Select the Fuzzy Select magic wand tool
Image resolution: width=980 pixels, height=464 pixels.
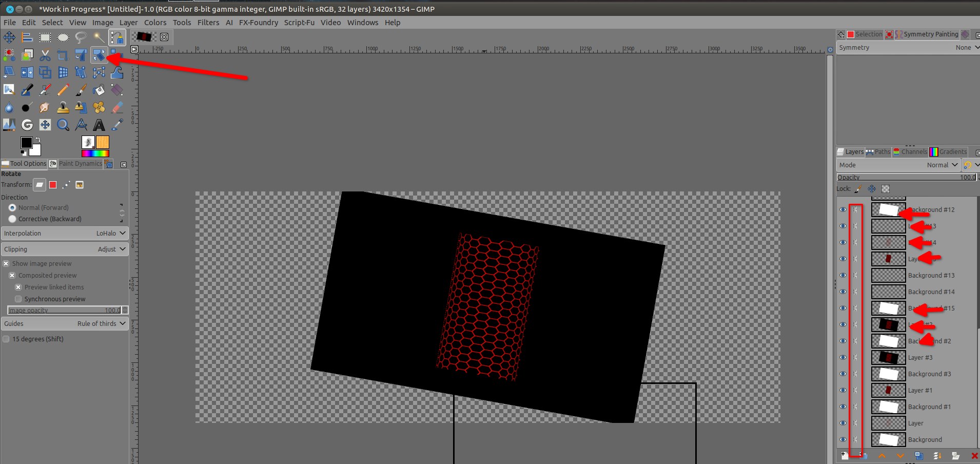tap(99, 37)
